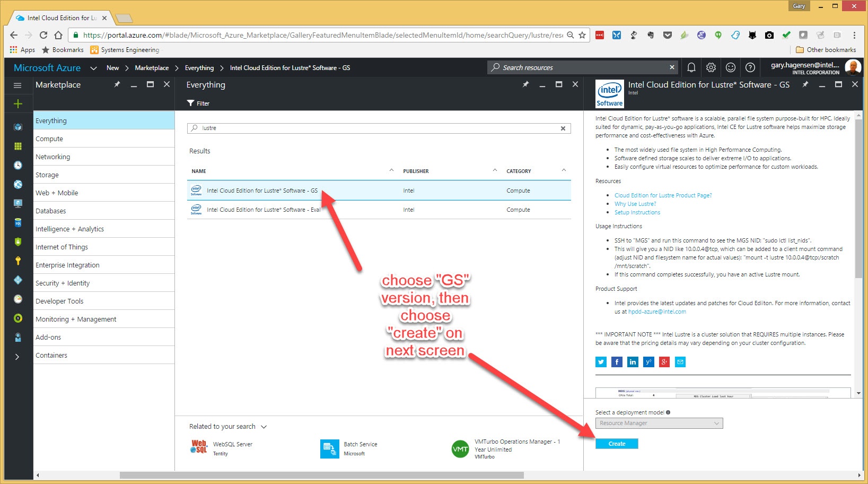Select the Lustre Software - Eval result row
868x484 pixels.
[379, 210]
